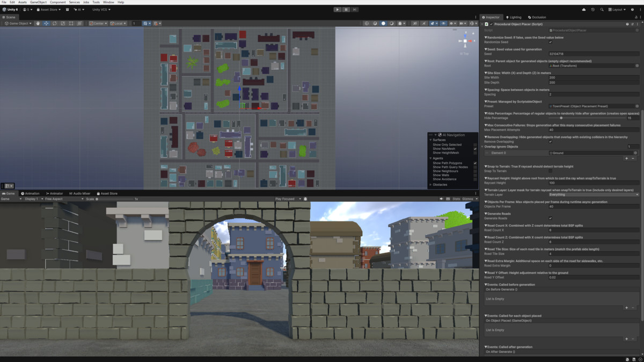The height and width of the screenshot is (362, 644).
Task: Pick object for Preset field
Action: [637, 106]
